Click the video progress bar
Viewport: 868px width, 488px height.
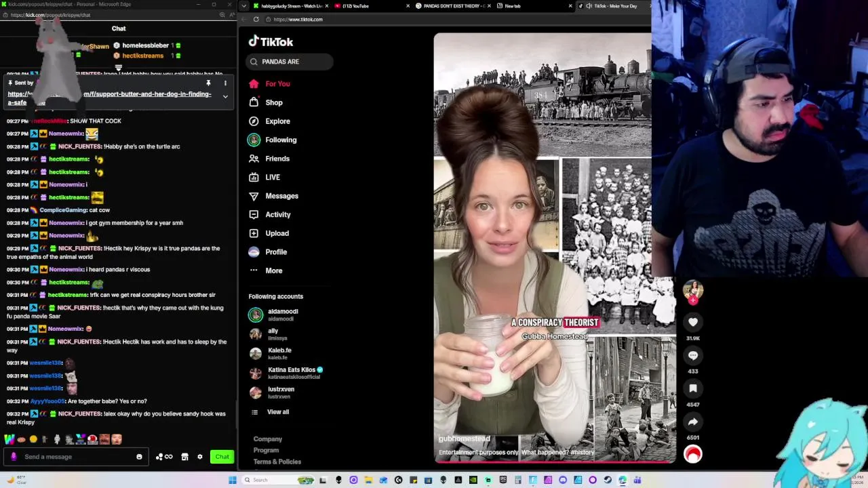[x=555, y=462]
